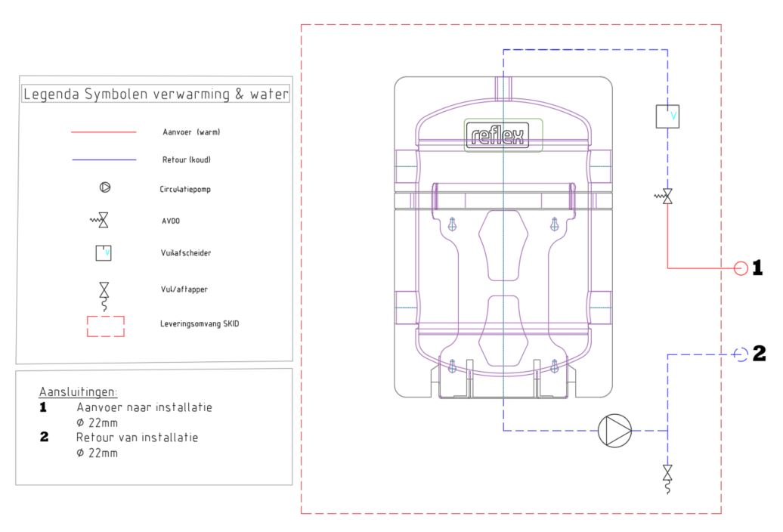Image resolution: width=783 pixels, height=532 pixels.
Task: Click the legend label "Vuilafscheider"
Action: coord(186,253)
